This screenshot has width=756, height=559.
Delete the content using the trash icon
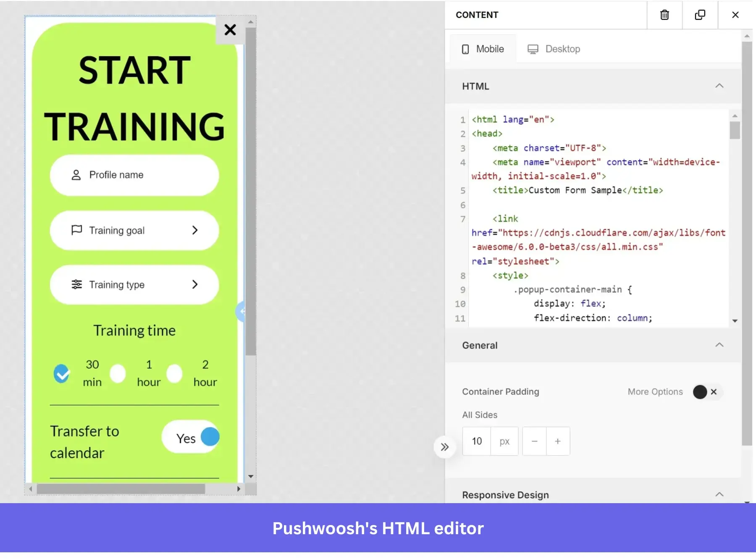click(664, 15)
